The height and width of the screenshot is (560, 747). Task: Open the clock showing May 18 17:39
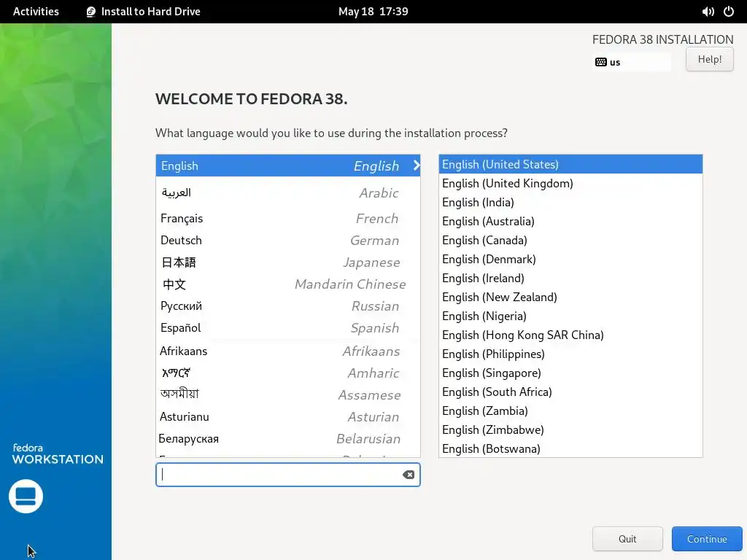373,12
